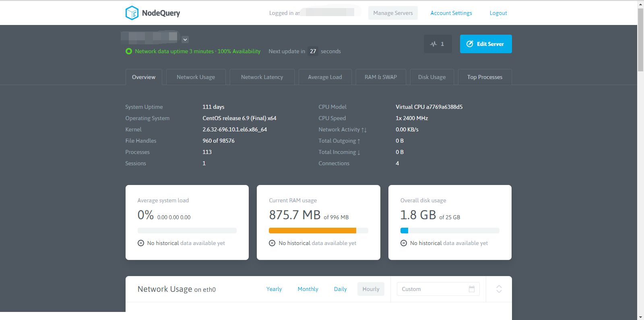Image resolution: width=644 pixels, height=320 pixels.
Task: Click the Edit Server button
Action: point(486,44)
